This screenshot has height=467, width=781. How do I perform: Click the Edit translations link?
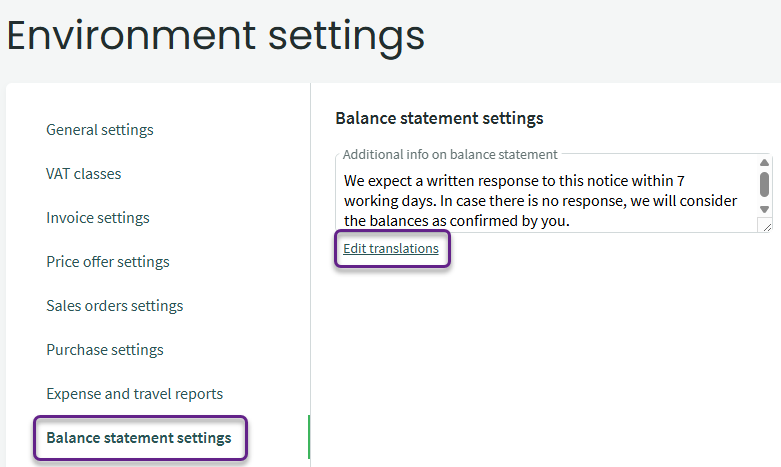pyautogui.click(x=391, y=248)
